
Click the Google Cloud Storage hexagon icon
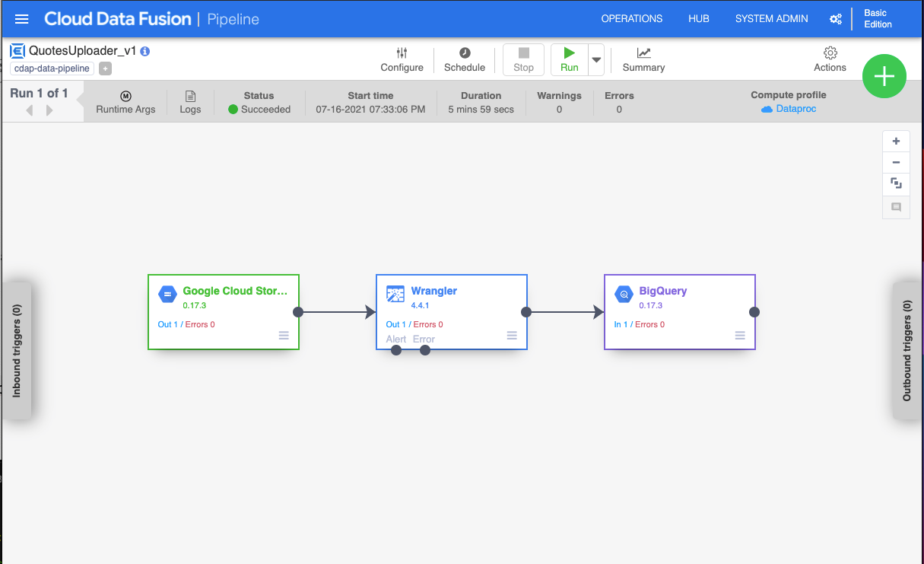pos(167,295)
